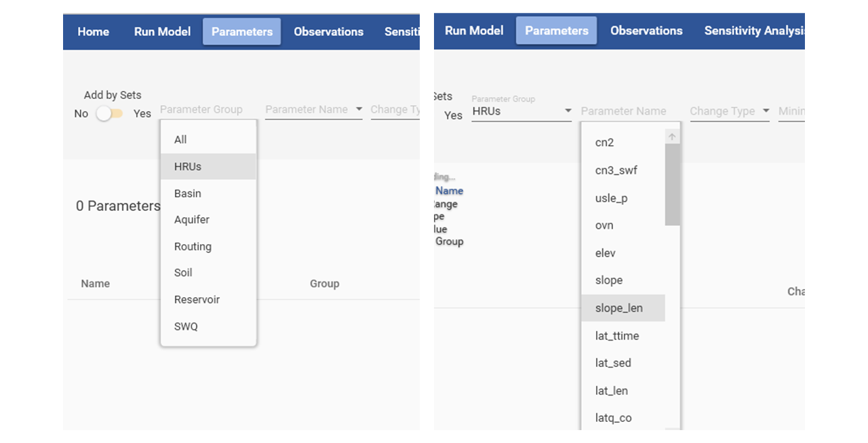Open the Run Model tab
This screenshot has height=443, width=868.
point(162,31)
